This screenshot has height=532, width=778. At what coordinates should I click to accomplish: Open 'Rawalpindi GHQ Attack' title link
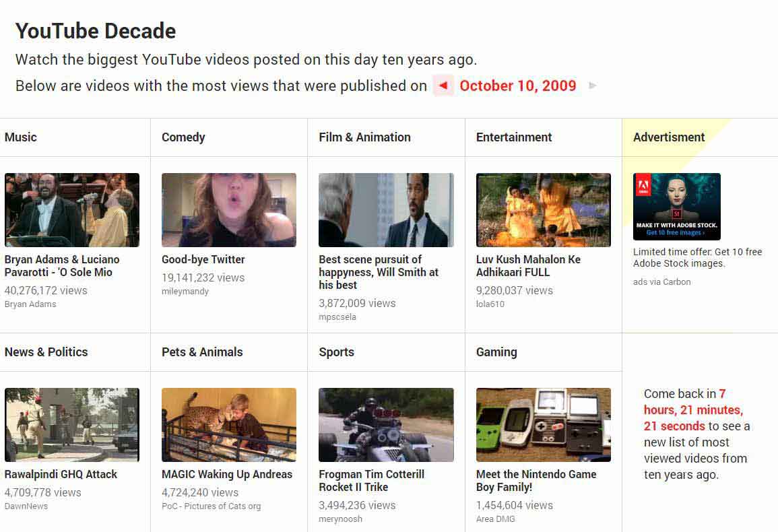click(61, 475)
